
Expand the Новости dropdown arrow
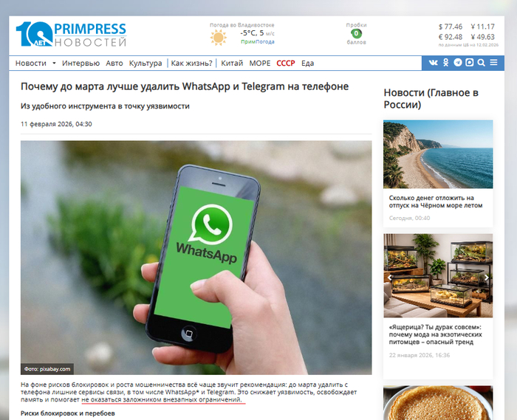coord(54,63)
